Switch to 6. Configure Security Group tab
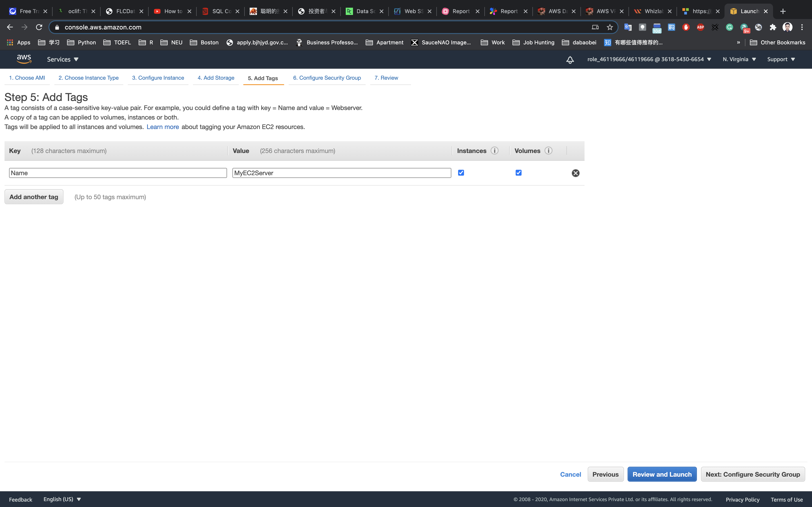Viewport: 812px width, 507px height. (x=327, y=78)
